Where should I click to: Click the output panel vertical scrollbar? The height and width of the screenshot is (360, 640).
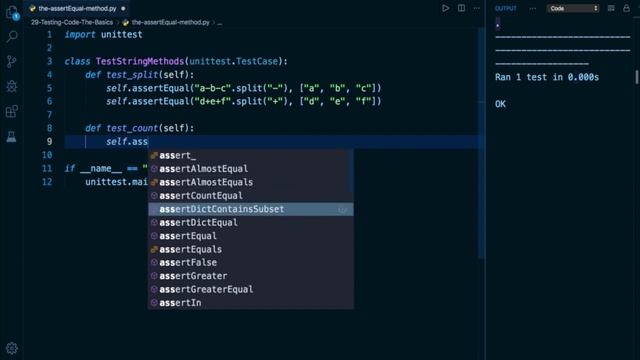tap(637, 78)
